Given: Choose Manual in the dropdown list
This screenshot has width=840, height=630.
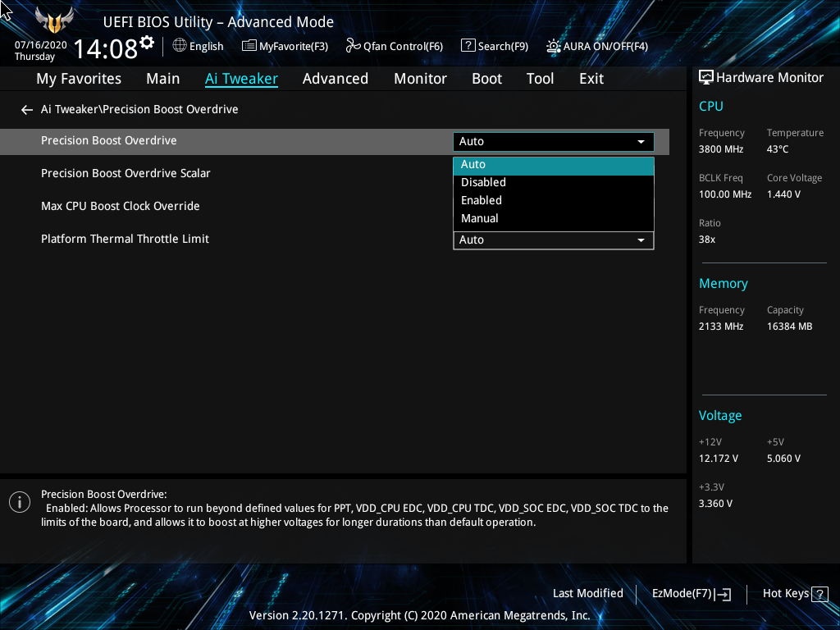Looking at the screenshot, I should (x=554, y=218).
